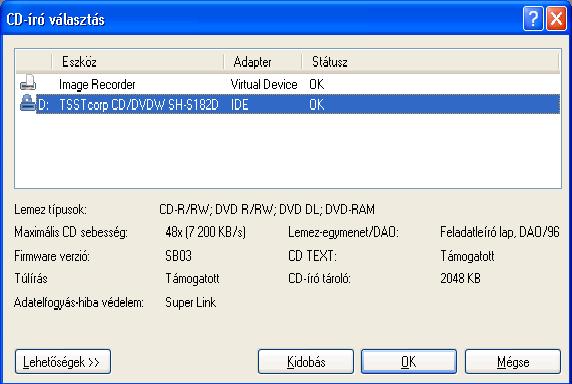This screenshot has width=572, height=384.
Task: Sort devices by the Eszköz column header
Action: click(x=138, y=62)
